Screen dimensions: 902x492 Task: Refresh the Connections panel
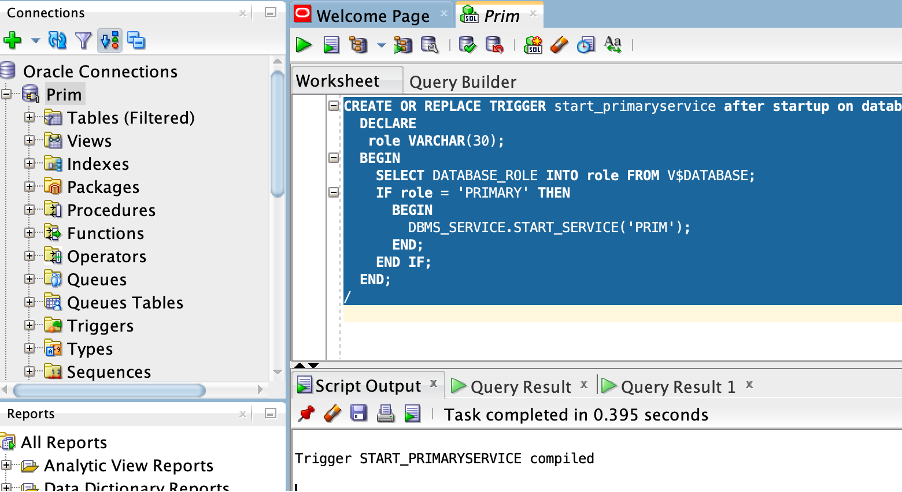58,41
